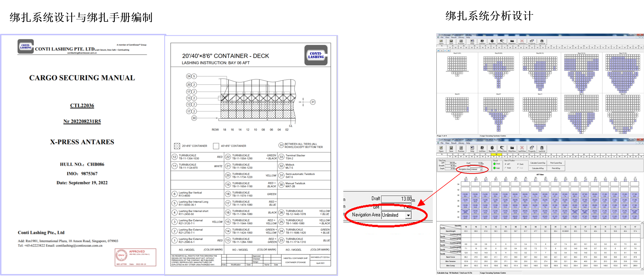Screen dimensions: 644x276
Task: Jump to first page arrow in All Bay View
Action: [439, 50]
